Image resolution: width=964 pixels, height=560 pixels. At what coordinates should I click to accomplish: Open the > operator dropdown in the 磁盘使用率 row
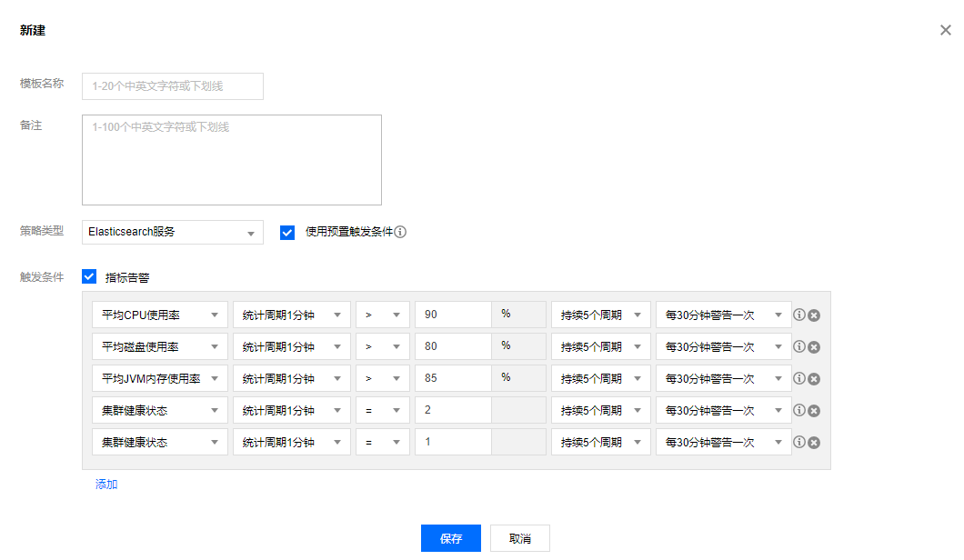(382, 346)
